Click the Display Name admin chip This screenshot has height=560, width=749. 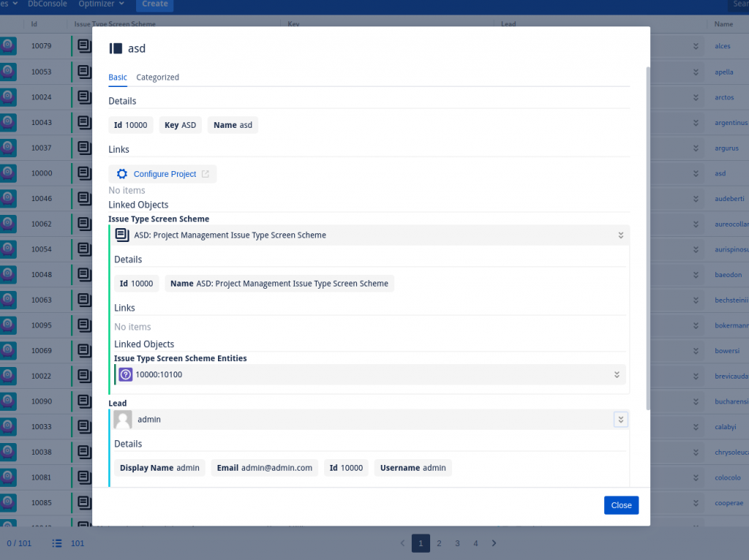(159, 468)
